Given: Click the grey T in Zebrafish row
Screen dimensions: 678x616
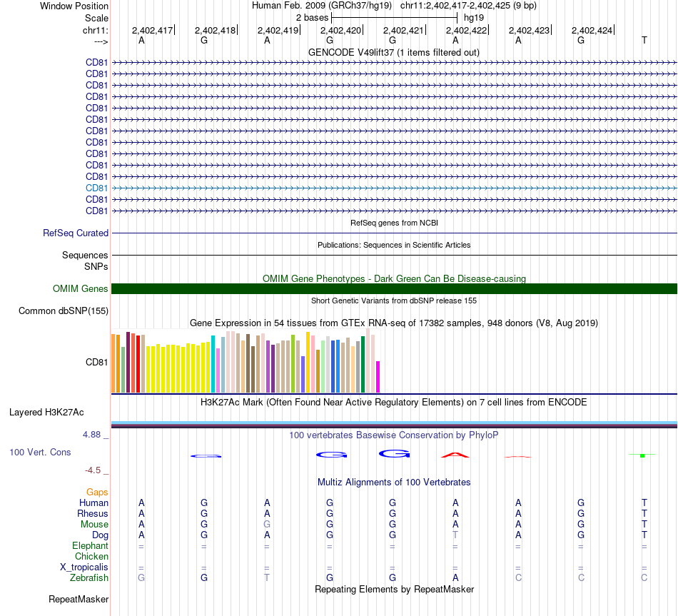Looking at the screenshot, I should click(267, 577).
